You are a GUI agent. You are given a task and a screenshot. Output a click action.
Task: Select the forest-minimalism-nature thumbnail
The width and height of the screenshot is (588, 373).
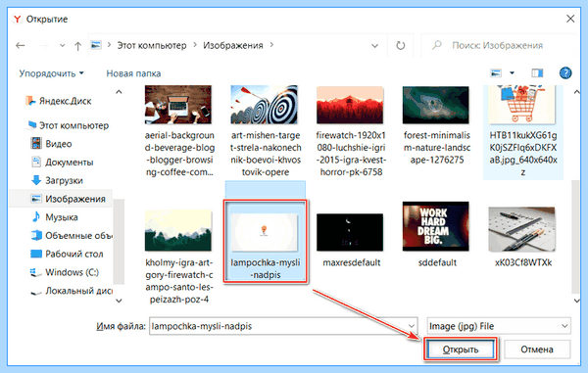tap(436, 105)
